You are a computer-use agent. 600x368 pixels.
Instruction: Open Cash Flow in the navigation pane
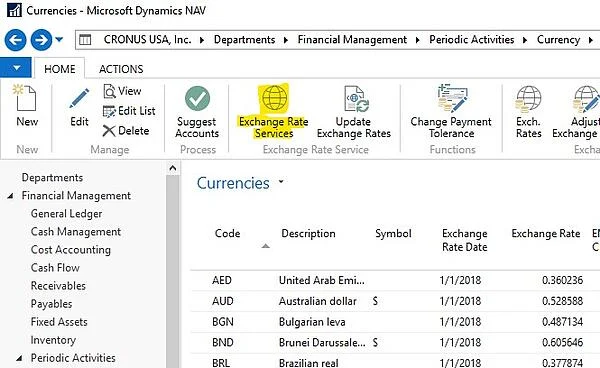pos(55,267)
